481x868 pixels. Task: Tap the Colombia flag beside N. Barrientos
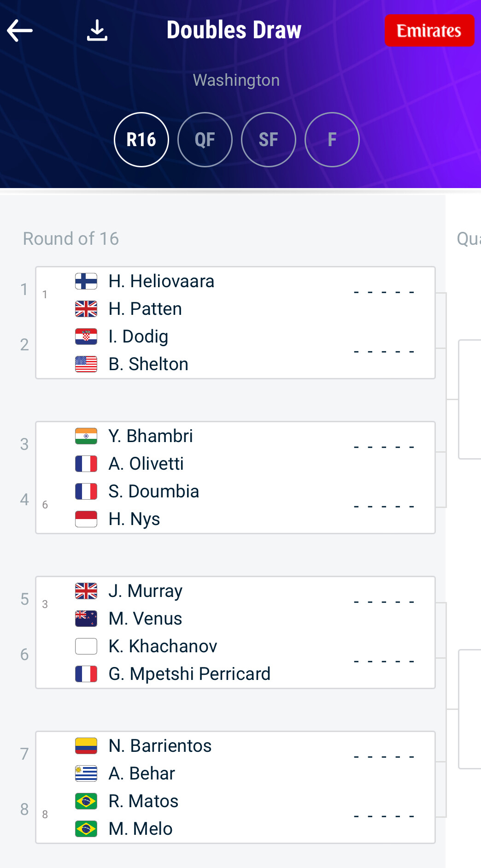pos(86,746)
